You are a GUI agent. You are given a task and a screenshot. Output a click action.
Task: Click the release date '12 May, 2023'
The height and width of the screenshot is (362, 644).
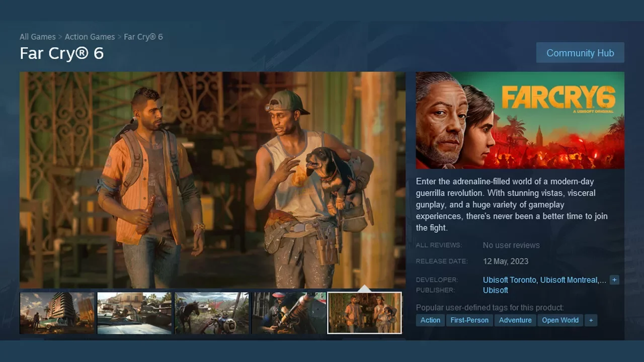[x=506, y=261]
